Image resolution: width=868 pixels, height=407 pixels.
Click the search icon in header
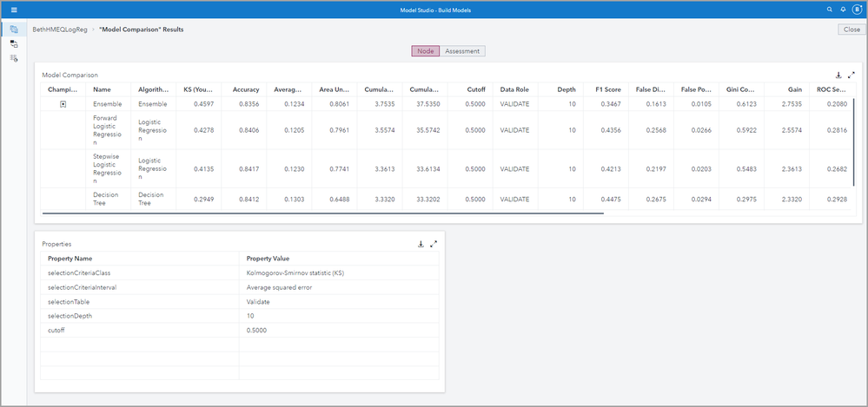(829, 10)
